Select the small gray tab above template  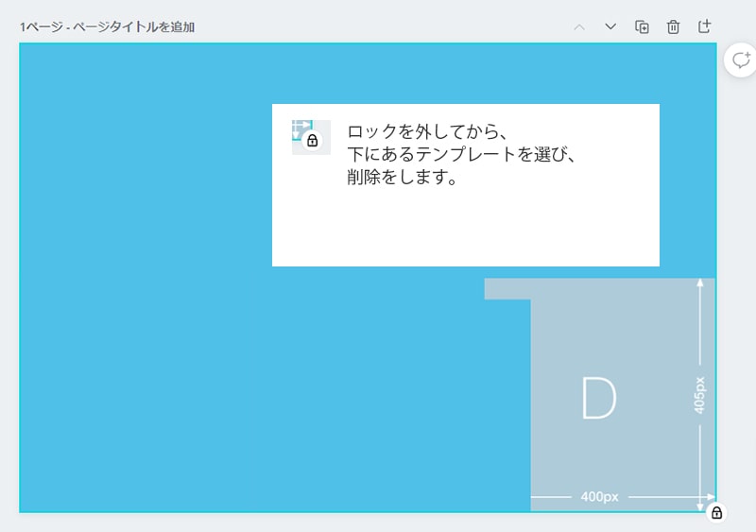pyautogui.click(x=507, y=288)
